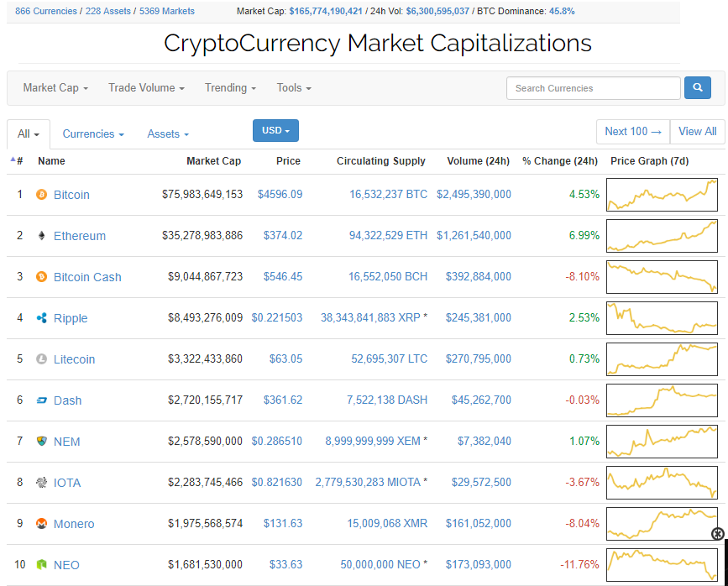Sort table by the # rank column
The width and height of the screenshot is (728, 586).
coord(18,161)
